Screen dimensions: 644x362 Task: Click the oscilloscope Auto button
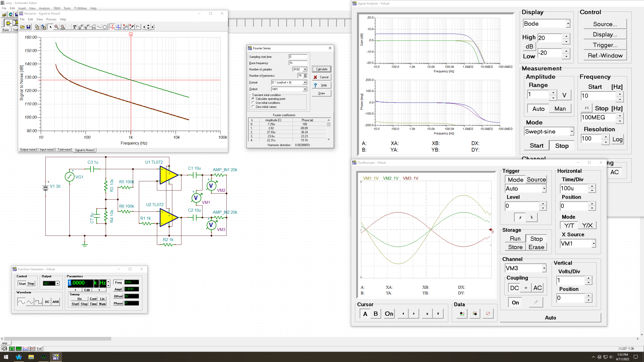550,318
